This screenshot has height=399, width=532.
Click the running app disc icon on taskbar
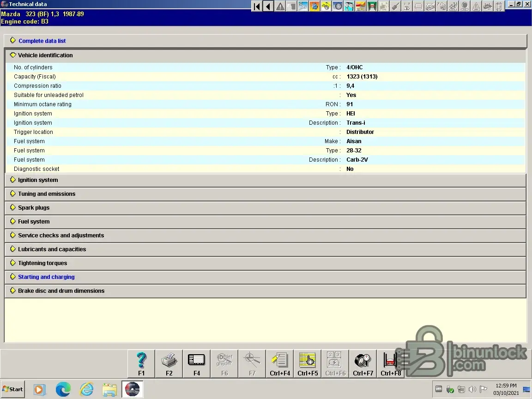point(133,389)
